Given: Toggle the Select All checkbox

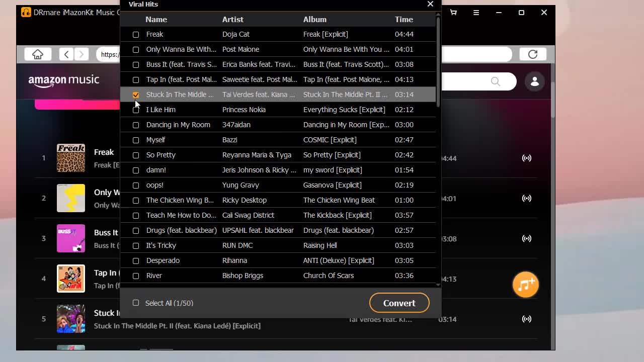Looking at the screenshot, I should (136, 303).
